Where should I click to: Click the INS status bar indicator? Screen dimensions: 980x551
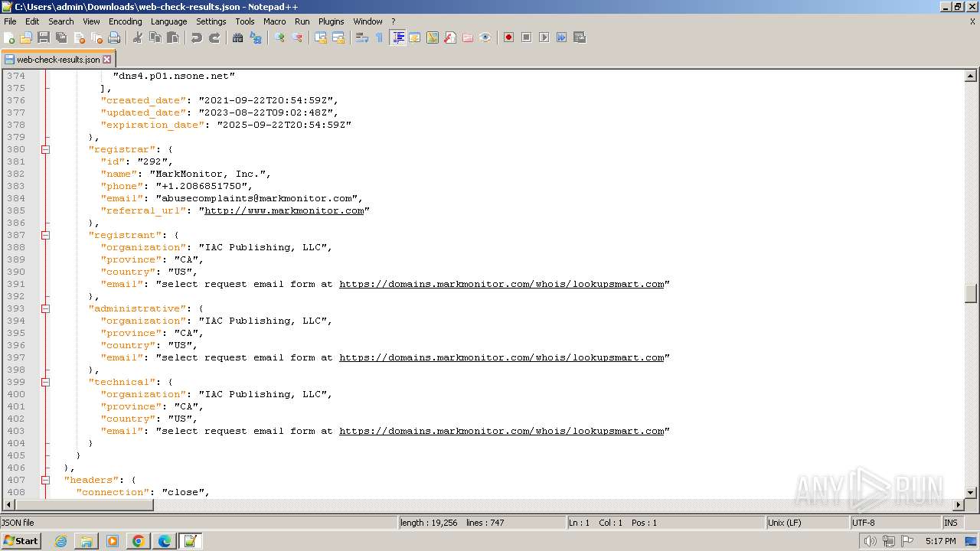[x=952, y=523]
